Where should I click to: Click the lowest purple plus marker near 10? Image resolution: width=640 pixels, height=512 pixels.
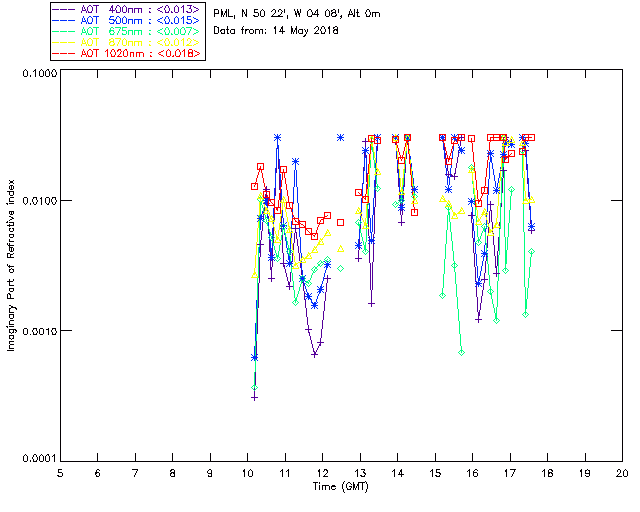click(x=255, y=398)
